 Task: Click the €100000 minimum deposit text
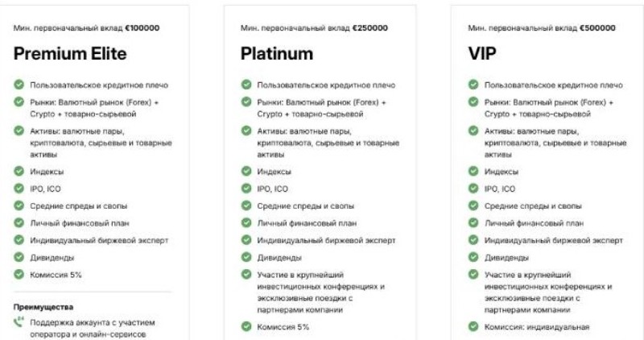coord(142,28)
